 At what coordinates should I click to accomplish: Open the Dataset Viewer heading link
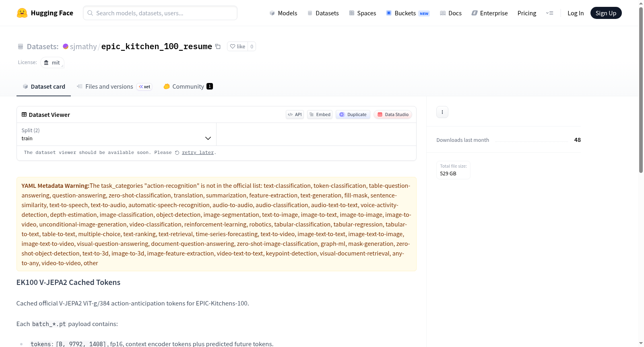point(49,115)
